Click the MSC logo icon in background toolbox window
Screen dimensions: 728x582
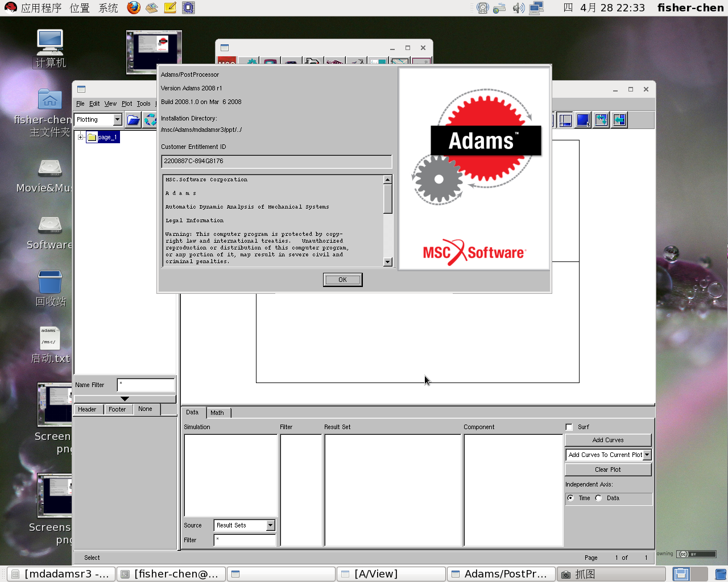(227, 61)
